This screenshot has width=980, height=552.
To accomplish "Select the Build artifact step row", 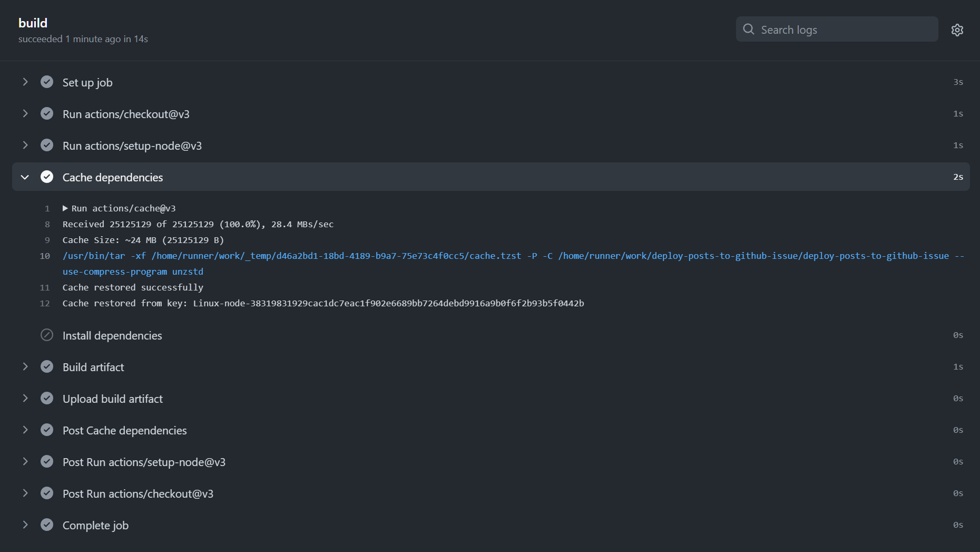I will point(93,366).
